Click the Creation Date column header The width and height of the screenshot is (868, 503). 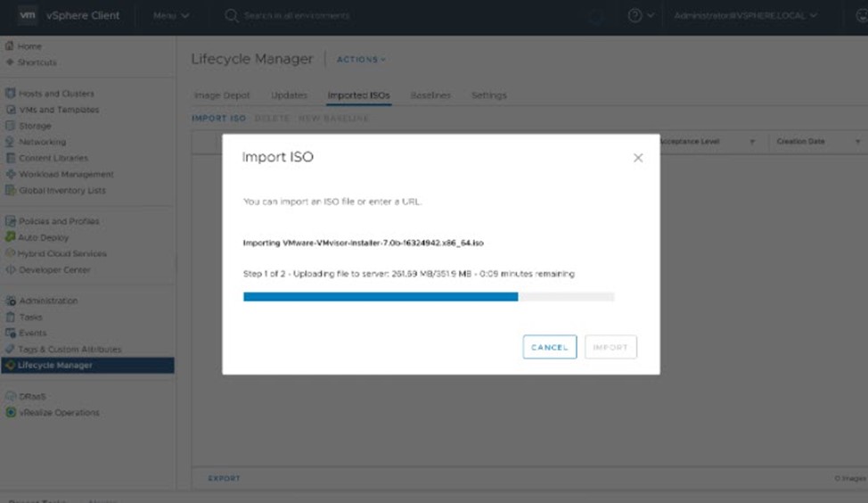[800, 142]
